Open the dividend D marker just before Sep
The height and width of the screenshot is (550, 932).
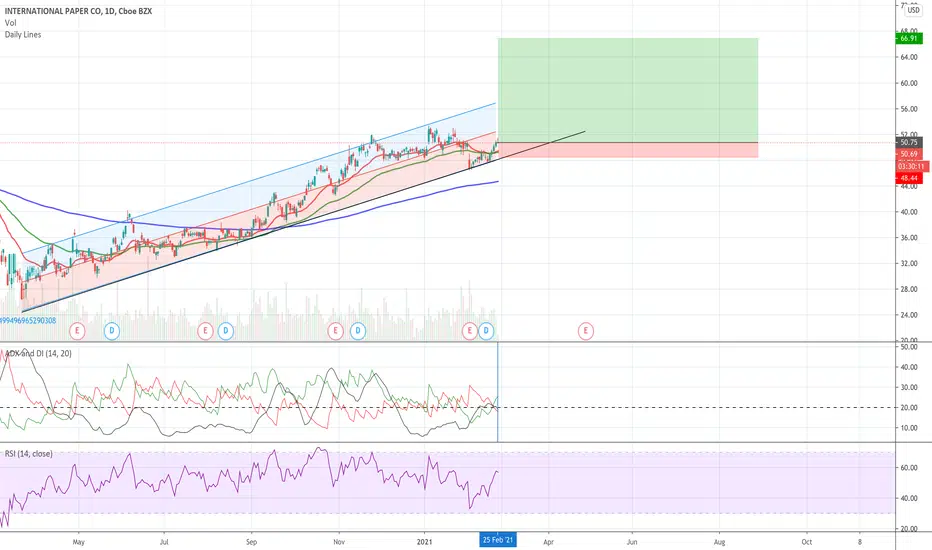225,331
